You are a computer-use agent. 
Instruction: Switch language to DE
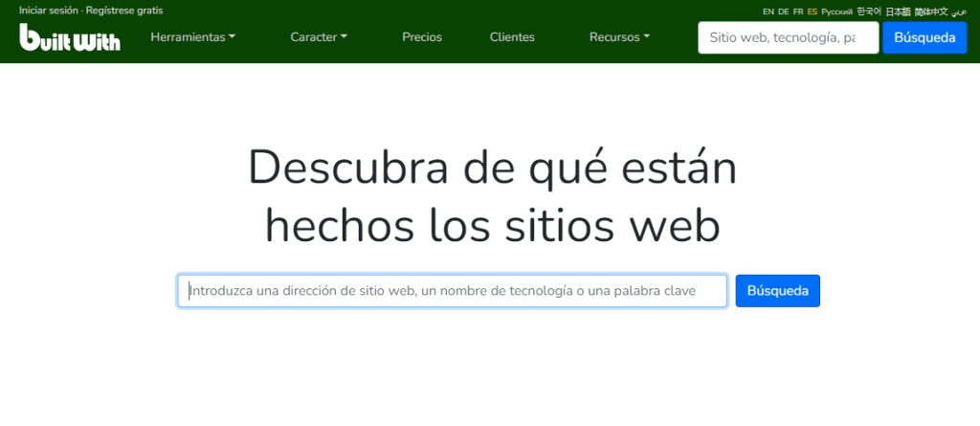click(784, 11)
